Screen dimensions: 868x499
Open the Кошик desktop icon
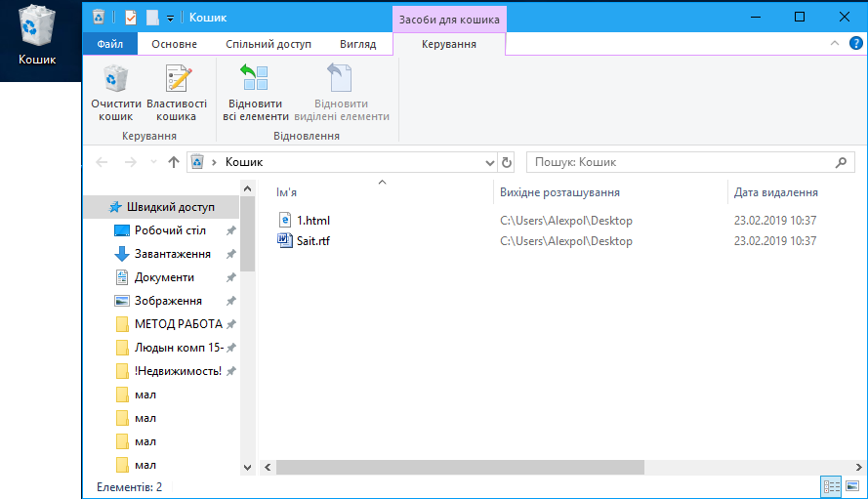pyautogui.click(x=37, y=36)
